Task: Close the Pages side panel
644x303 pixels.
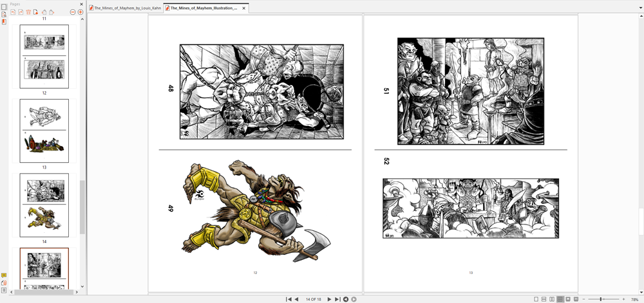Action: 81,4
